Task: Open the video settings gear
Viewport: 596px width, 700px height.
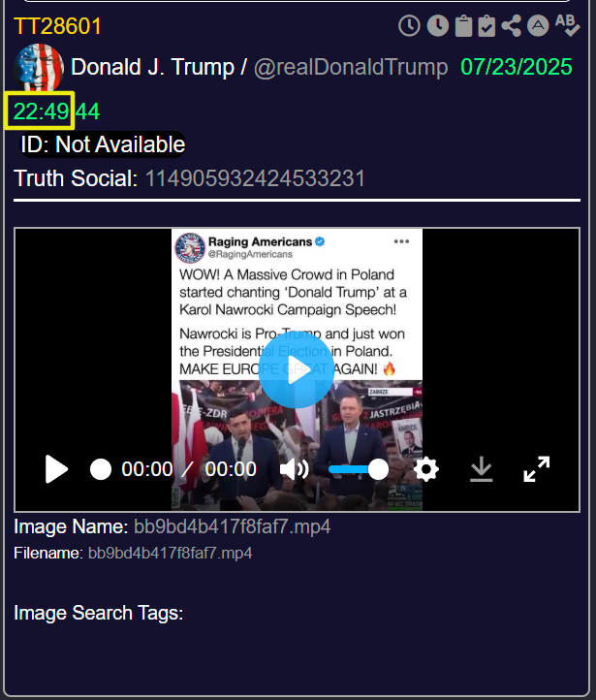Action: click(x=426, y=469)
